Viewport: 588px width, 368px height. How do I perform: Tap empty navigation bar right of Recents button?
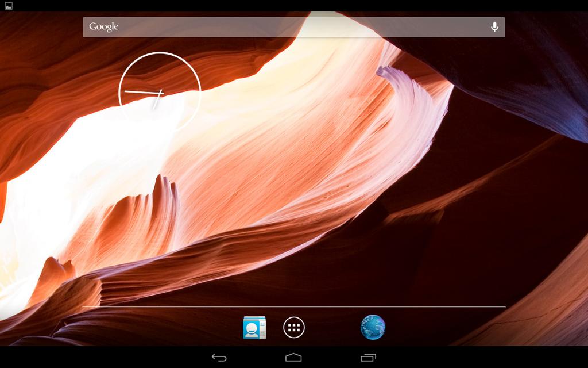click(488, 358)
